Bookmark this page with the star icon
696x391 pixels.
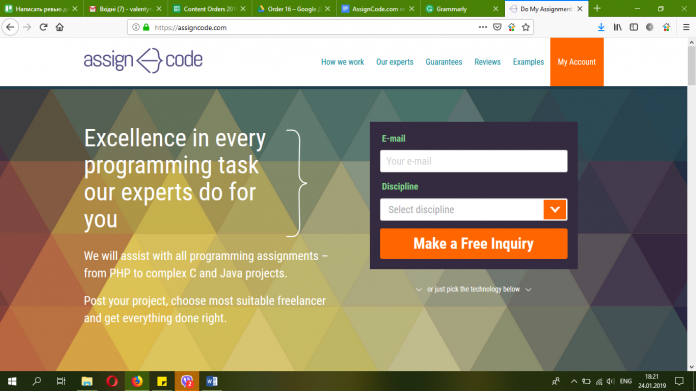[x=526, y=27]
